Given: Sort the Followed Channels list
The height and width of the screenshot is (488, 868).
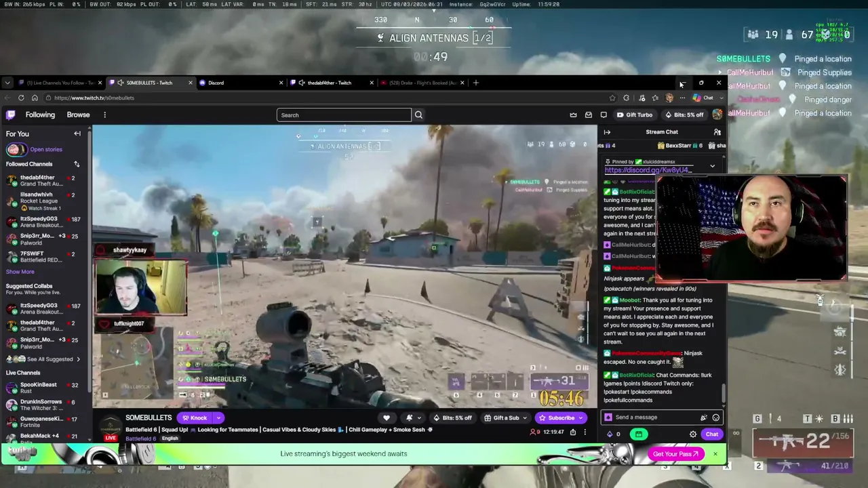Looking at the screenshot, I should 77,164.
